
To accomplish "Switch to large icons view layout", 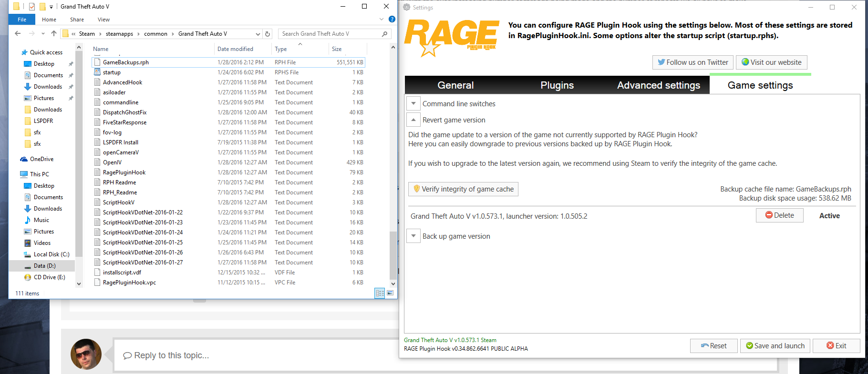I will 390,293.
